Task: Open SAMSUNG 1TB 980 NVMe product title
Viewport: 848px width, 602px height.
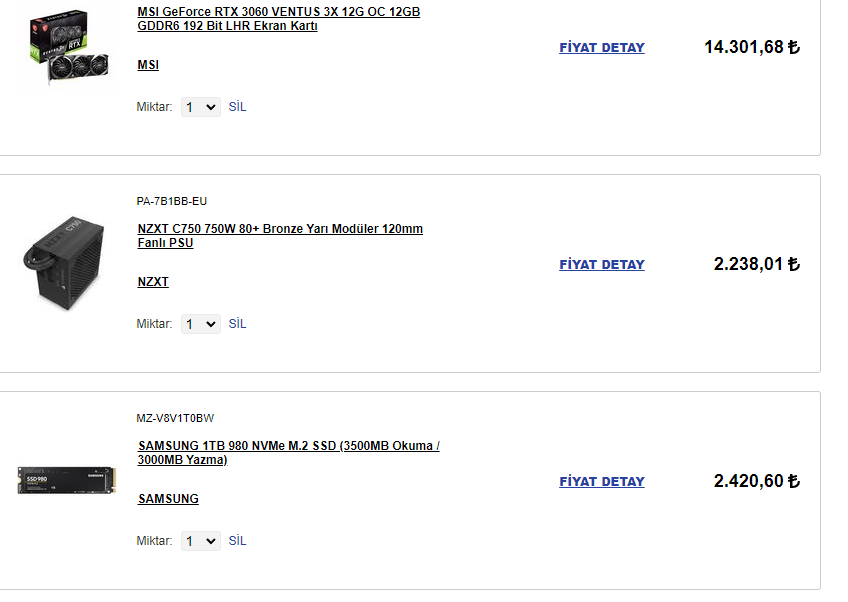Action: 288,453
